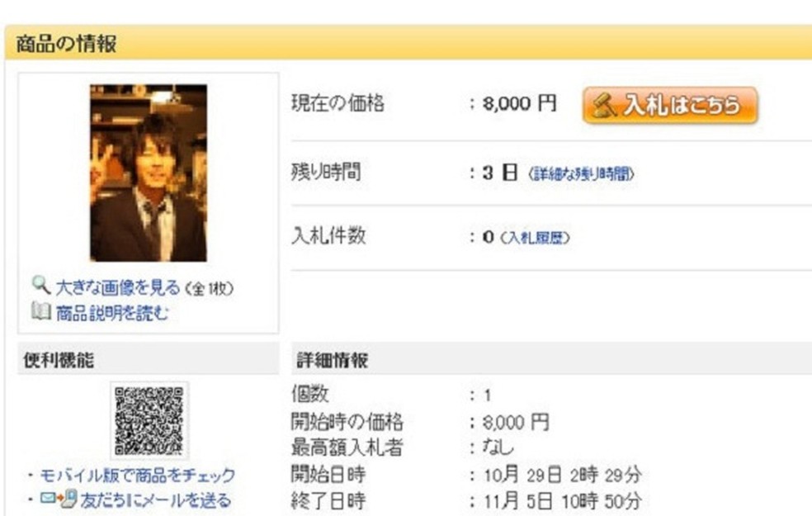
Task: Open the 入札履歴 bid history link
Action: pos(535,238)
